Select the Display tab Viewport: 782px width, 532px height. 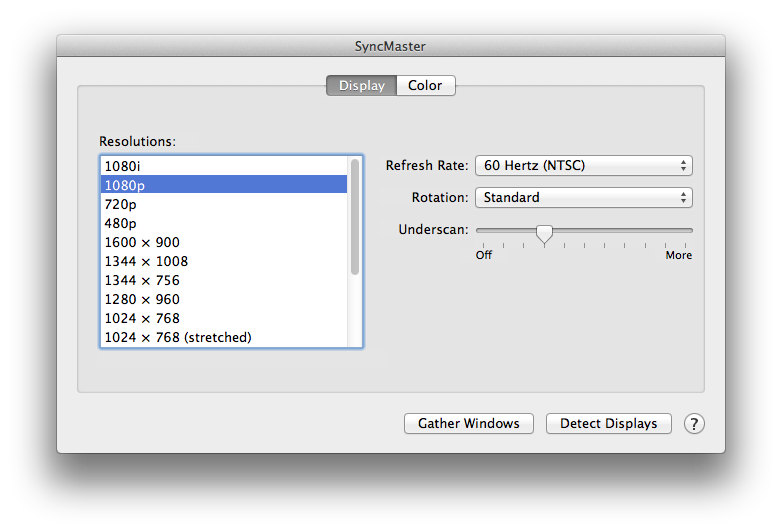(x=362, y=85)
